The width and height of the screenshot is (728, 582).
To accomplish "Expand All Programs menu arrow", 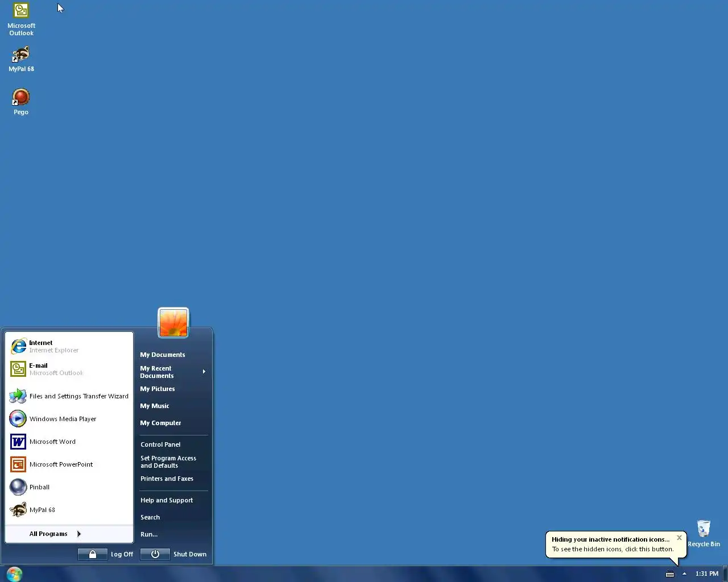I will coord(79,534).
